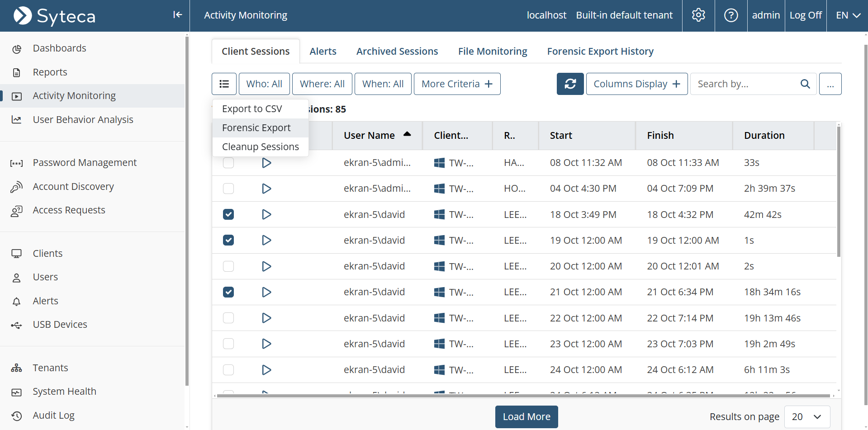
Task: Expand the Columns Display selector
Action: click(x=636, y=84)
